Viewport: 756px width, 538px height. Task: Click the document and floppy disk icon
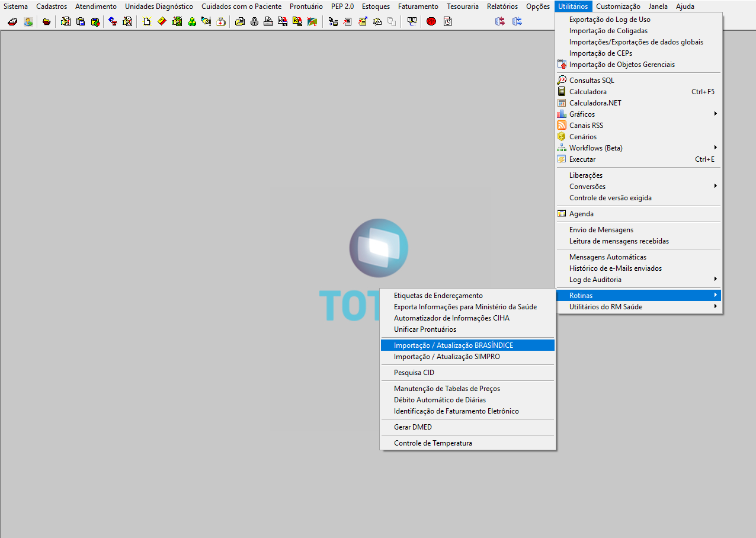[x=283, y=22]
